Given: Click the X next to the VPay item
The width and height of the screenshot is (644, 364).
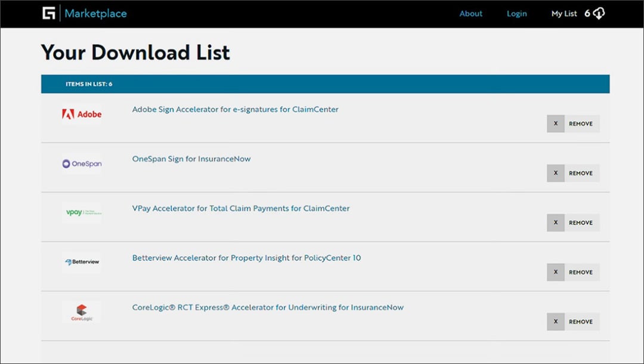Looking at the screenshot, I should coord(555,223).
